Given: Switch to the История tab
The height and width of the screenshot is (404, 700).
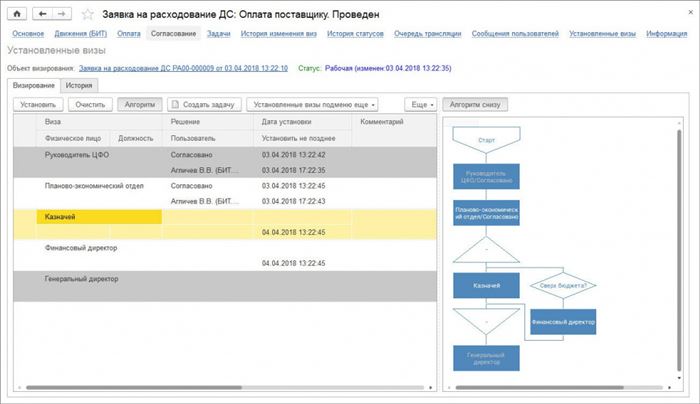Looking at the screenshot, I should point(79,85).
